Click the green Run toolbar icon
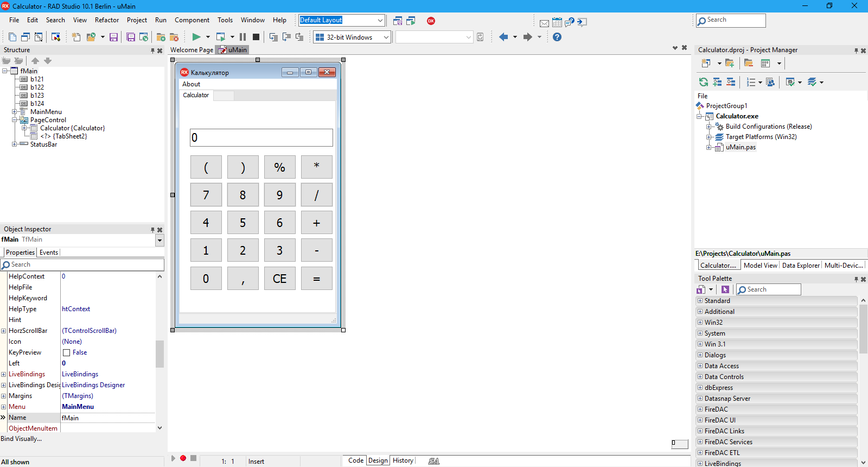 [x=196, y=37]
